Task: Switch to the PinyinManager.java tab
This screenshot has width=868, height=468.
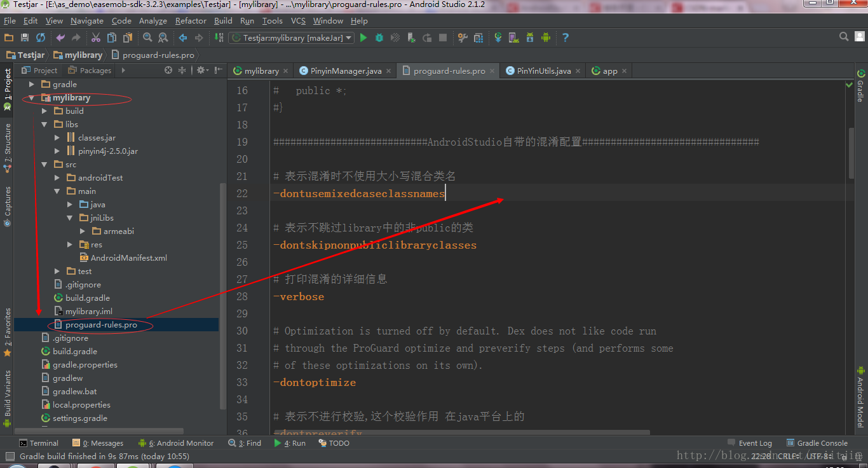Action: coord(346,71)
